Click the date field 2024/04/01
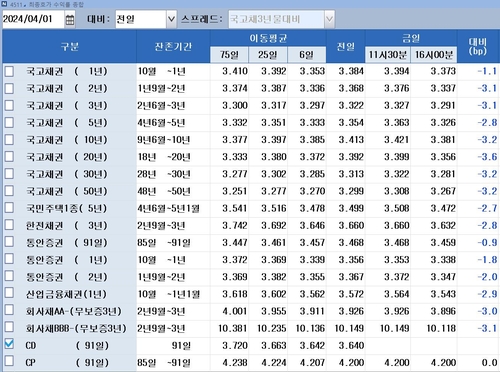Viewport: 500px width, 372px height. (33, 19)
